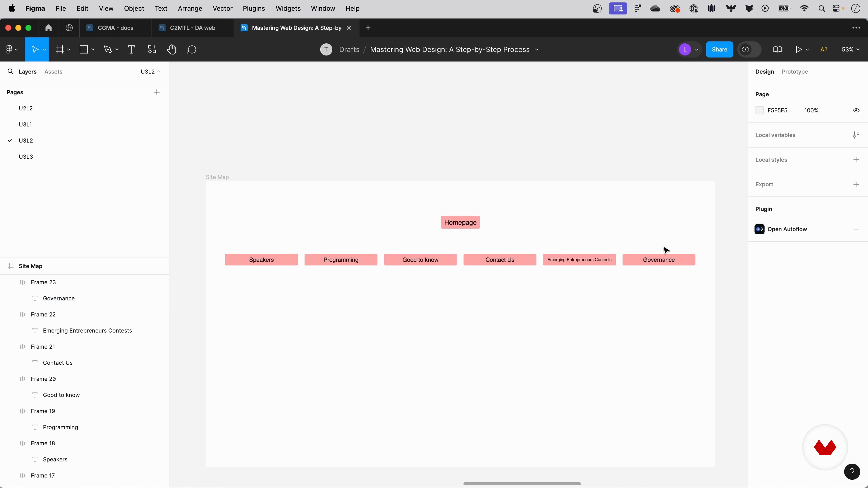The image size is (868, 488).
Task: Open the Plugins menu
Action: (254, 8)
